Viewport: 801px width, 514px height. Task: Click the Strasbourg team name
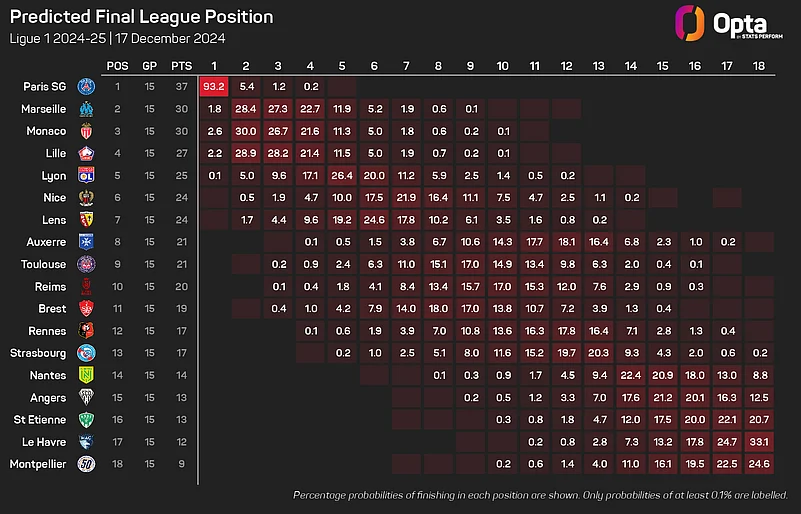(x=39, y=353)
